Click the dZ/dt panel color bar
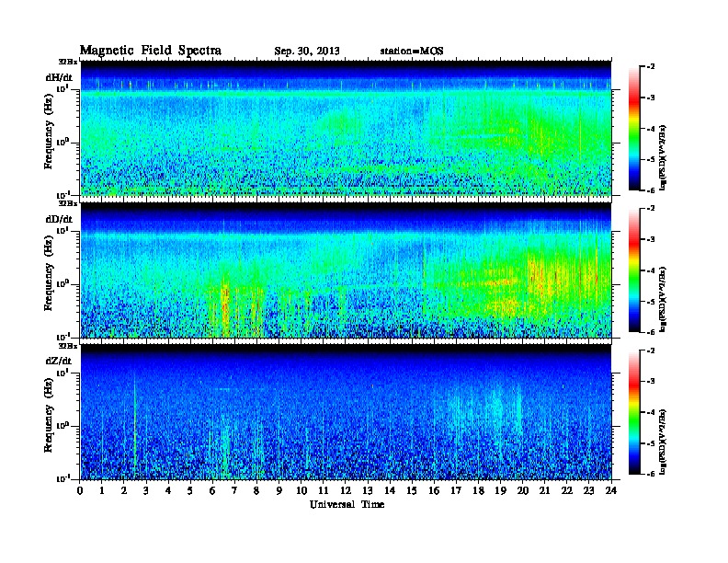This screenshot has height=563, width=728. [x=633, y=412]
